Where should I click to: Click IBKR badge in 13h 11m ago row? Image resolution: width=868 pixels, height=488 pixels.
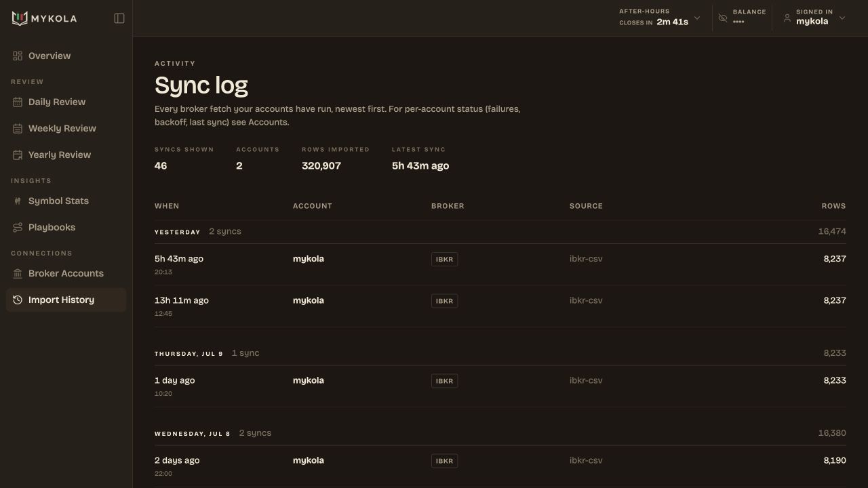pos(444,301)
